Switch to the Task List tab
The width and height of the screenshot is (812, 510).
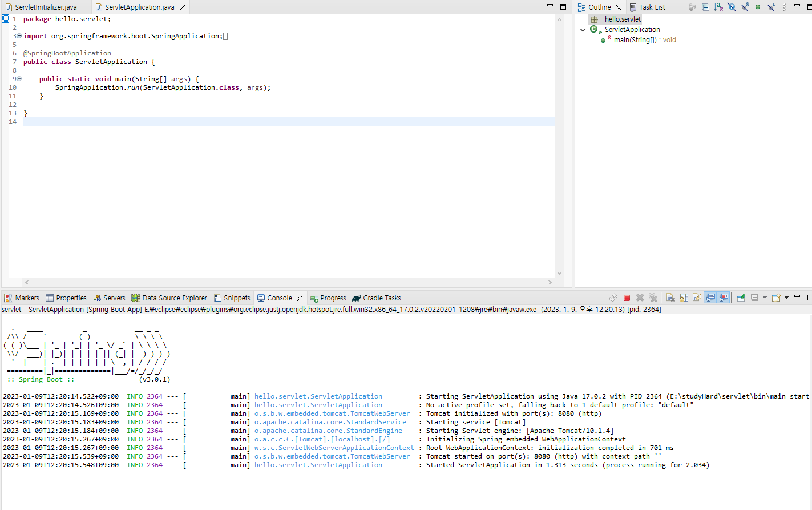(647, 7)
